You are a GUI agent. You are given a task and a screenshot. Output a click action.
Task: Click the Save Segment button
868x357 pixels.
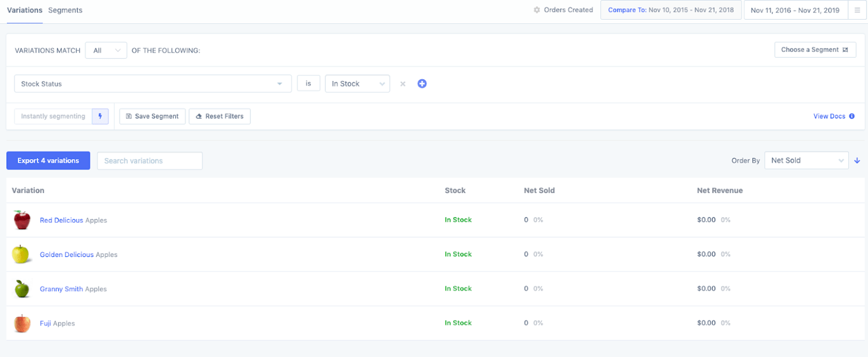(x=152, y=116)
